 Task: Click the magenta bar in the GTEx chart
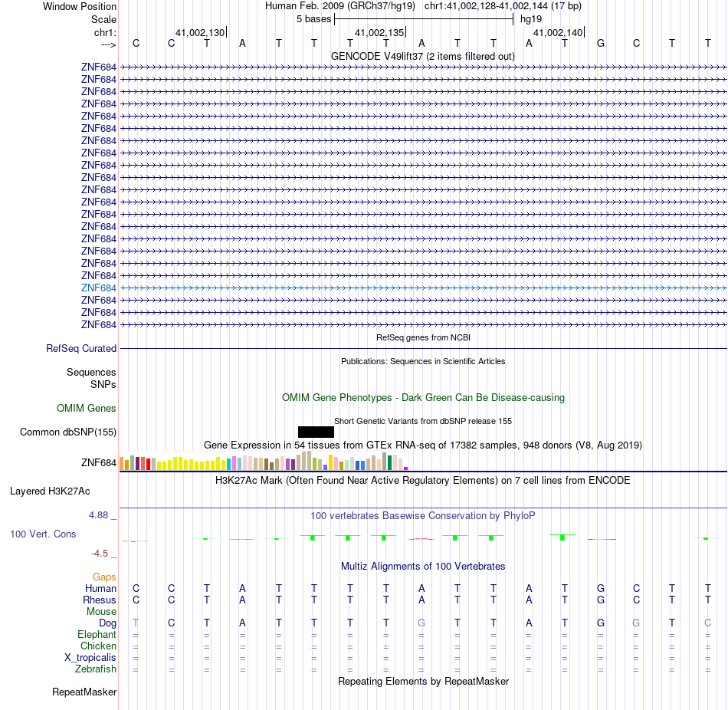coord(406,468)
